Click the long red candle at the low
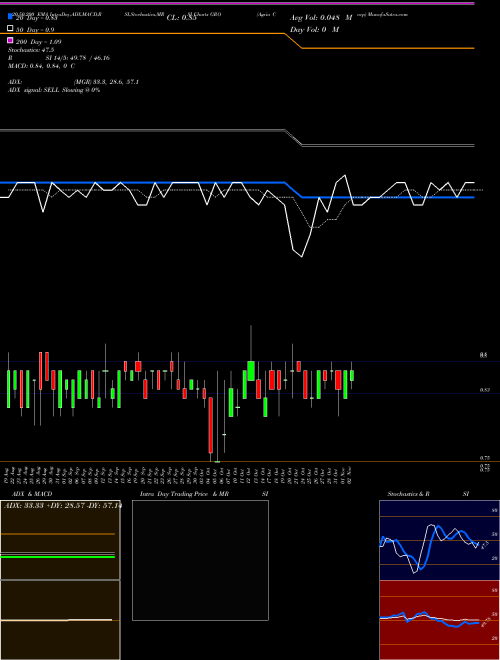This screenshot has width=500, height=660. click(x=210, y=425)
